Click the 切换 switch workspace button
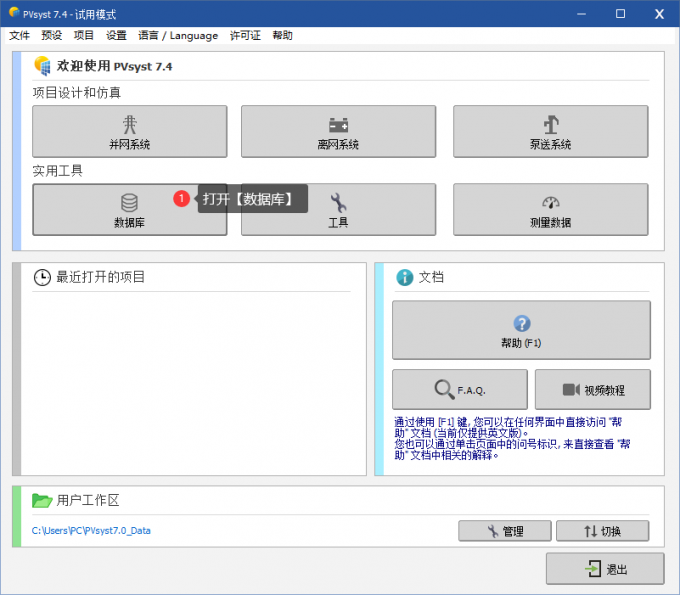This screenshot has height=595, width=680. click(602, 531)
